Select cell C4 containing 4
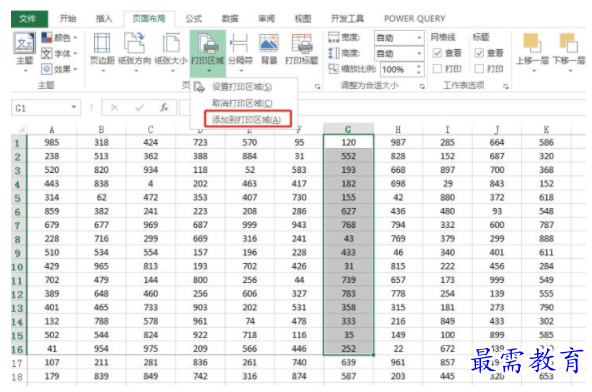The height and width of the screenshot is (392, 592). 151,184
